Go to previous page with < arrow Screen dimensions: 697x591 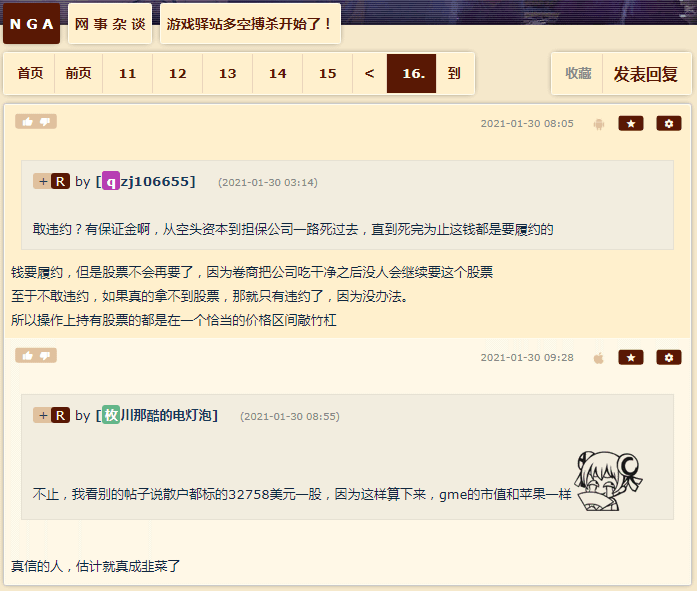click(369, 73)
